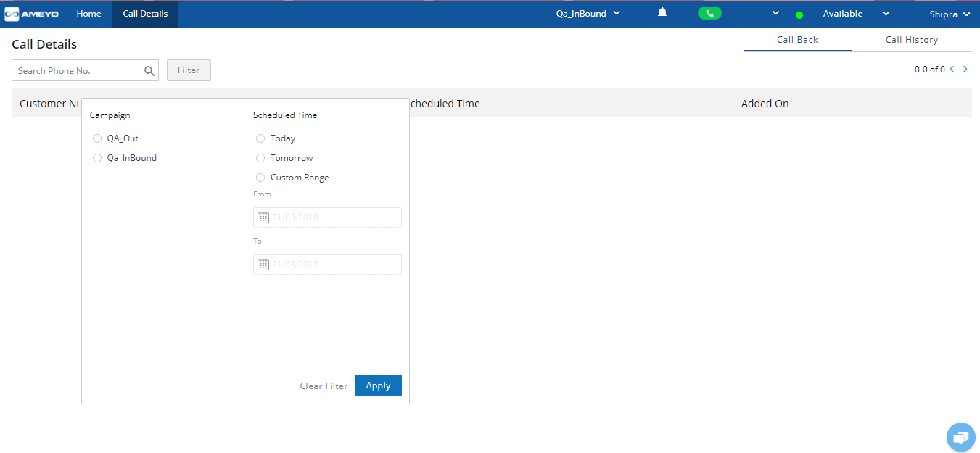
Task: Click the green phone call icon
Action: [709, 13]
